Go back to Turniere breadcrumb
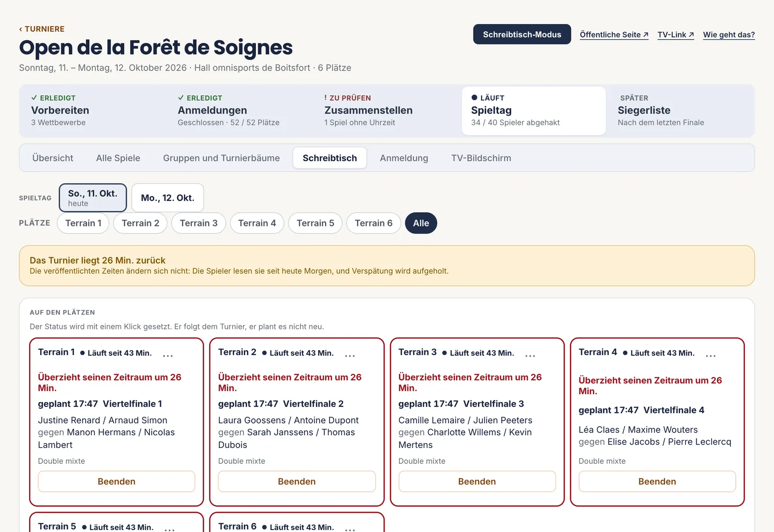The width and height of the screenshot is (774, 532). pos(42,29)
